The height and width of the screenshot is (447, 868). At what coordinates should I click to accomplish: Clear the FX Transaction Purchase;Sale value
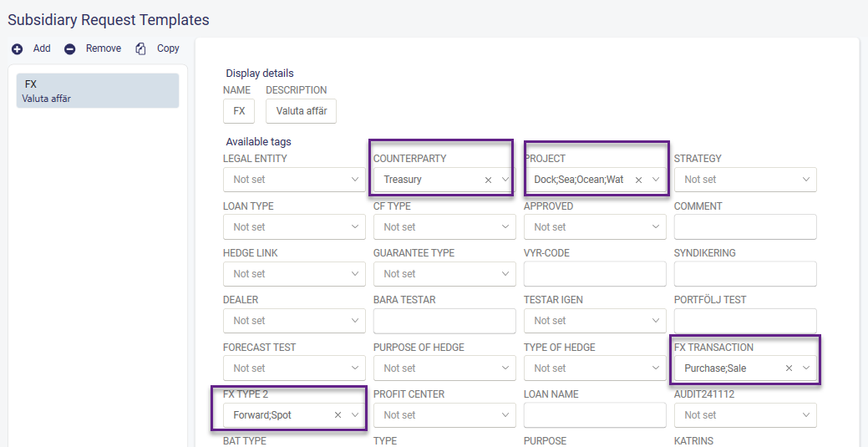coord(789,368)
